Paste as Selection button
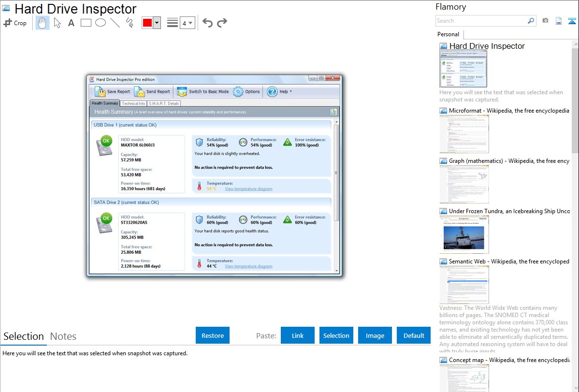Screen dimensions: 579x392 pos(336,335)
